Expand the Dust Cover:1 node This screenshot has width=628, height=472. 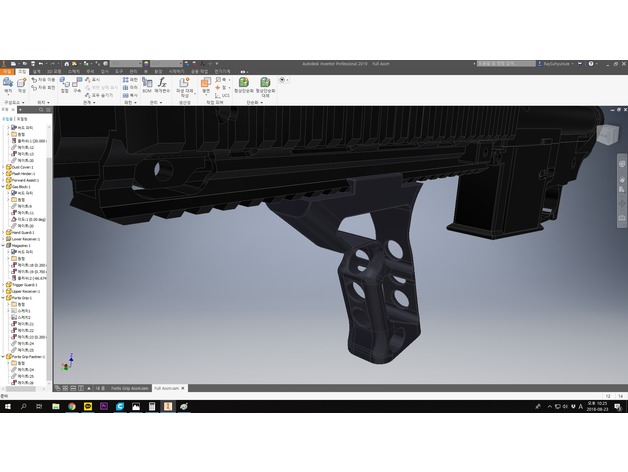(4, 167)
